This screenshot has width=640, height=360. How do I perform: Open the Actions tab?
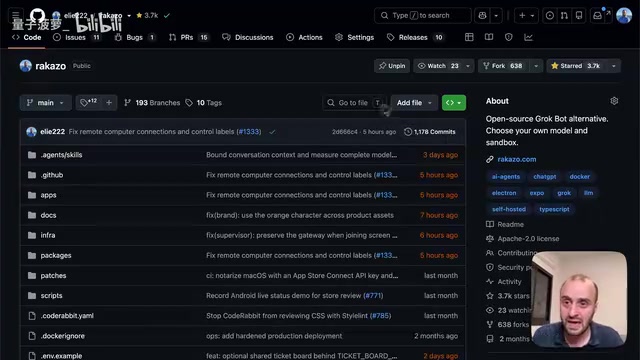click(x=304, y=37)
